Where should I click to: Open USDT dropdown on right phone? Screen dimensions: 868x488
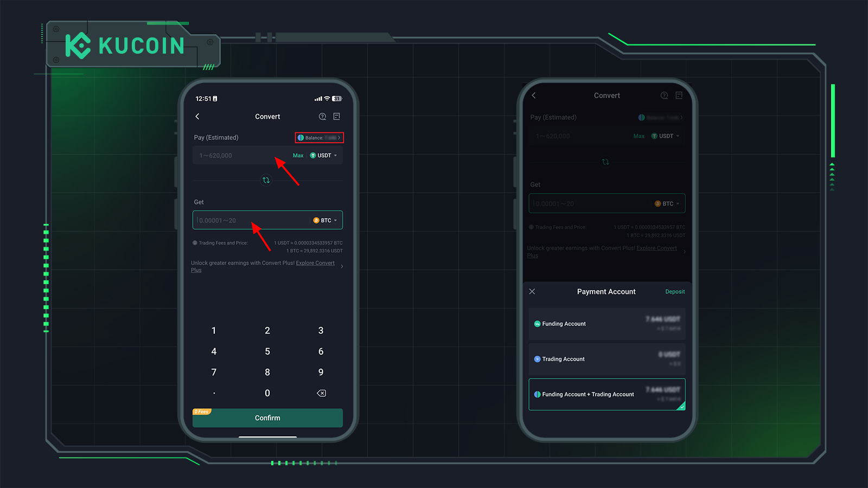click(666, 136)
